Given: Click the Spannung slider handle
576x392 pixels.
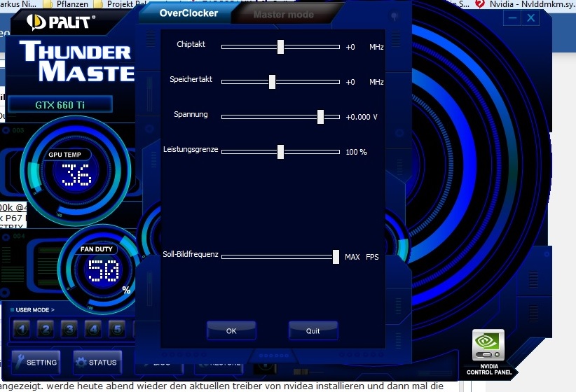Looking at the screenshot, I should click(x=321, y=117).
